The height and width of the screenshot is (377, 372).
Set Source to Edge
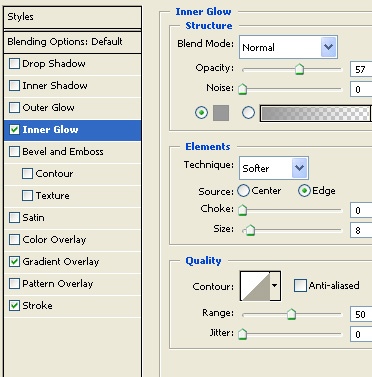pos(304,191)
